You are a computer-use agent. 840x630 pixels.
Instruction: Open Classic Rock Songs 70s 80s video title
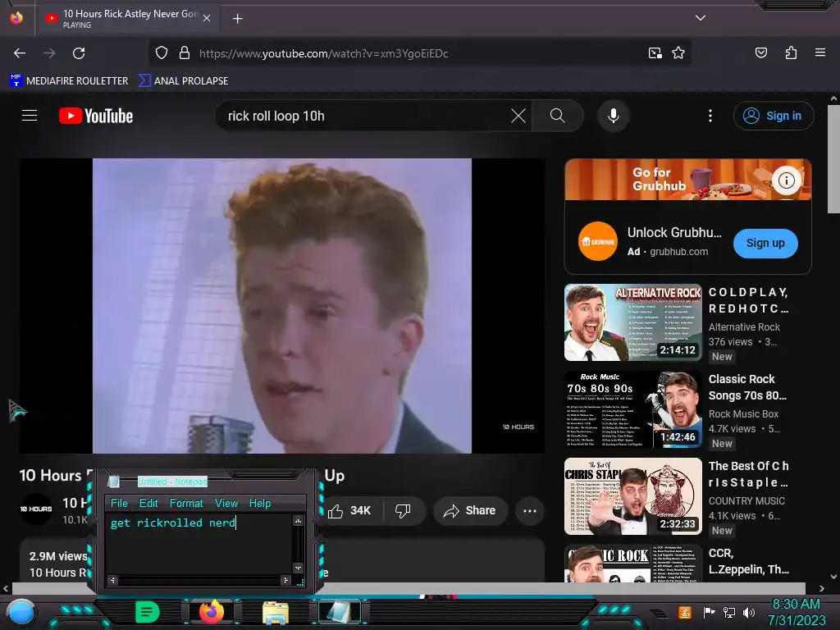[x=747, y=387]
